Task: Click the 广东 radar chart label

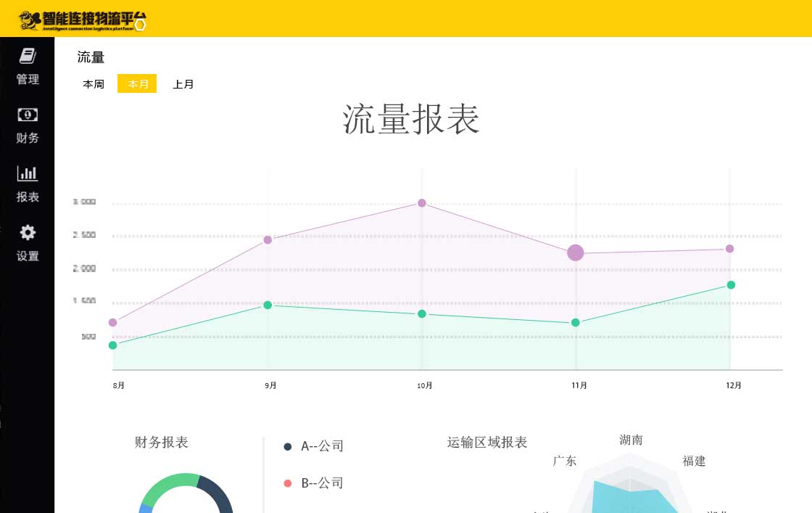Action: point(565,461)
